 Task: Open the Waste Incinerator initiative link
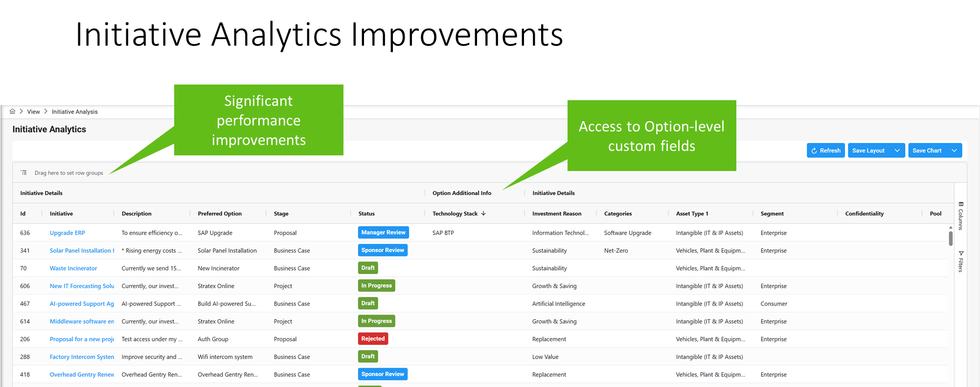(73, 268)
